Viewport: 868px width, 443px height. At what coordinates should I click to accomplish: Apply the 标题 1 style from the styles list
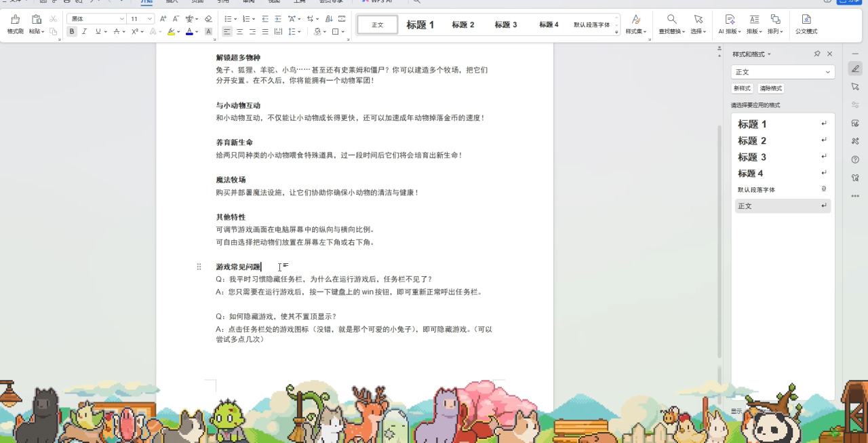[753, 124]
